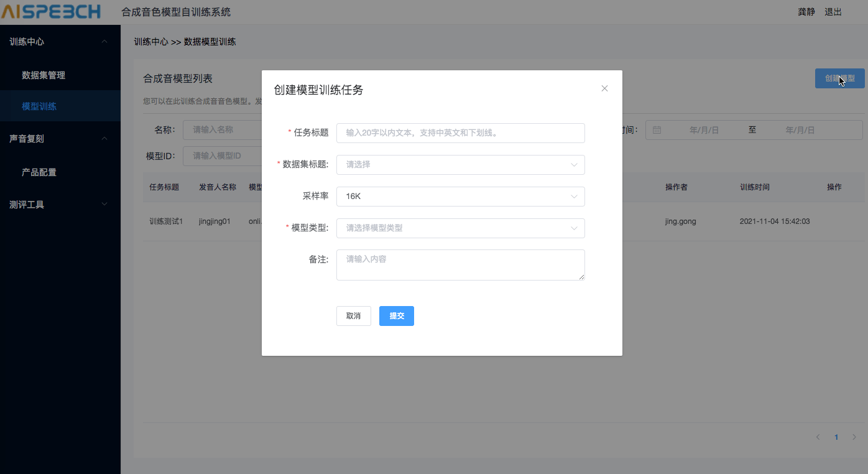Open the 采样率 dropdown arrow
The height and width of the screenshot is (474, 868).
[575, 196]
